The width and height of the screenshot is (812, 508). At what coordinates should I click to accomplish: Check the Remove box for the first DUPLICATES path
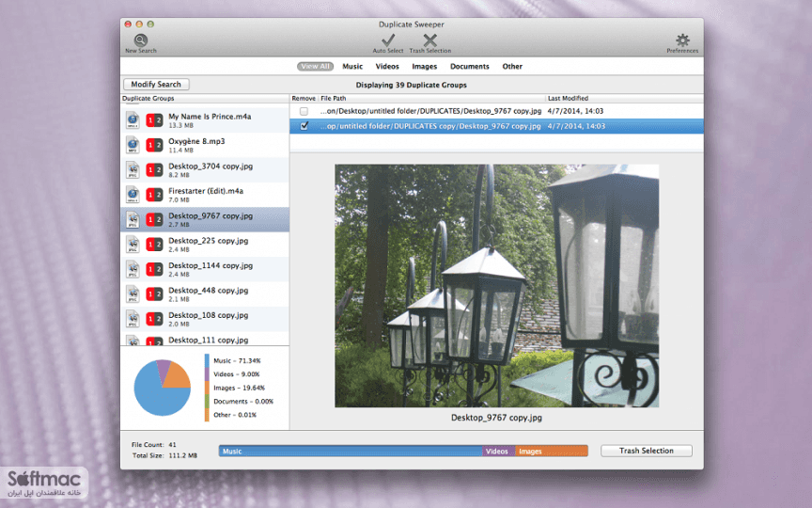coord(304,111)
